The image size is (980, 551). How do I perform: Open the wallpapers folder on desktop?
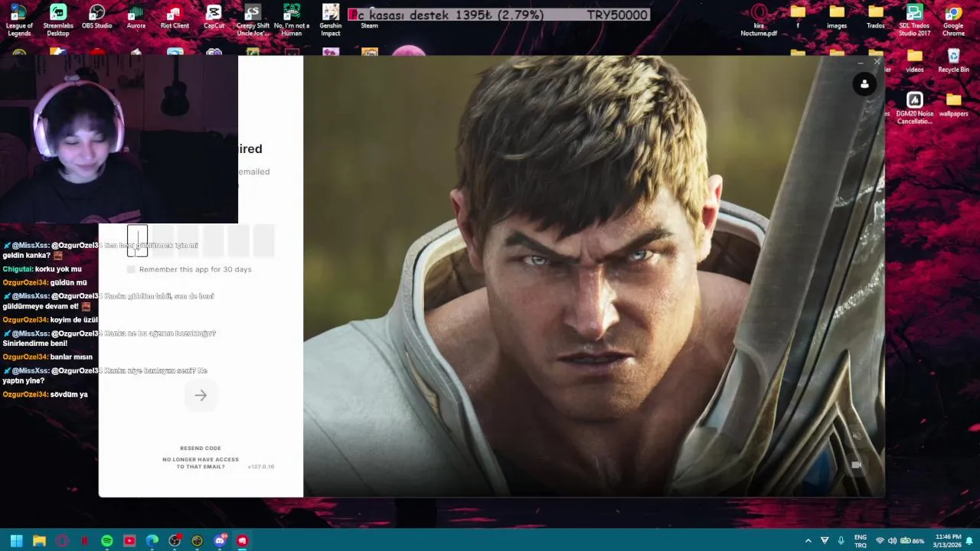point(953,105)
